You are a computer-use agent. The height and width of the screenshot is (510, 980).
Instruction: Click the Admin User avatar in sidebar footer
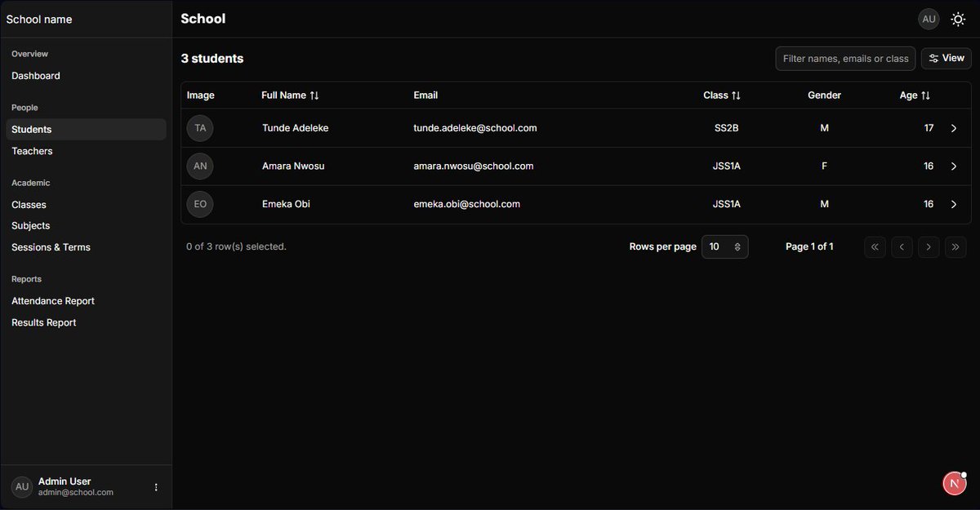coord(22,486)
